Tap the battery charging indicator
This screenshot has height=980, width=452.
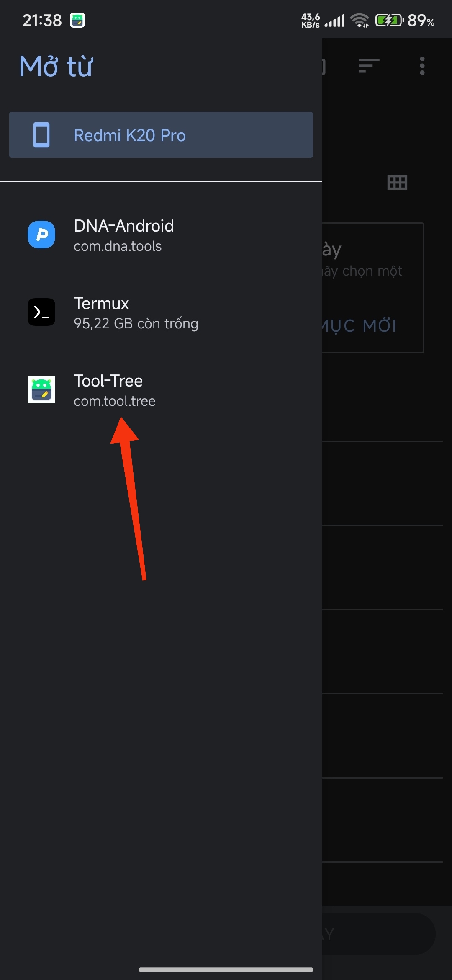coord(389,20)
